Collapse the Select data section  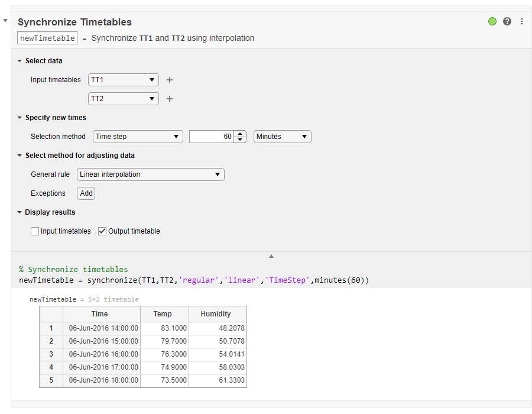19,60
